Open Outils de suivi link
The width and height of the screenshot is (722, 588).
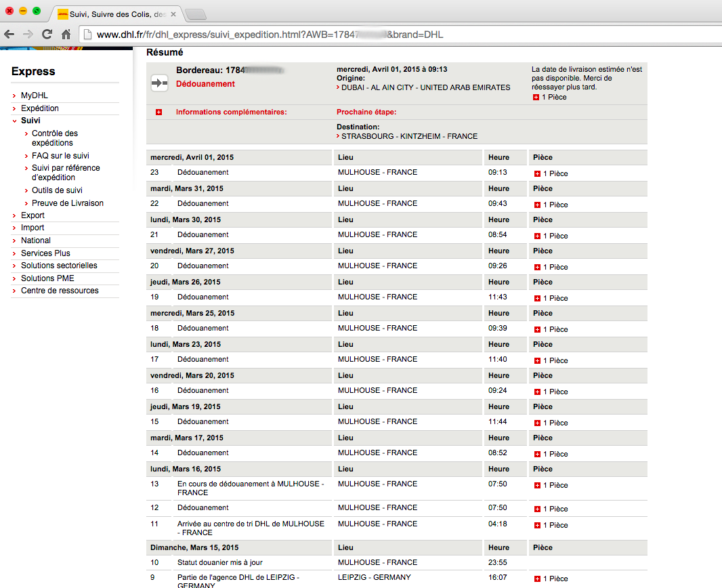(x=57, y=190)
